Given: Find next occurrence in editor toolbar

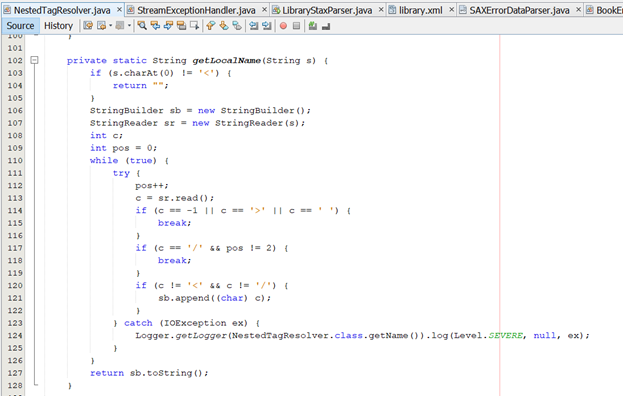Looking at the screenshot, I should [168, 26].
